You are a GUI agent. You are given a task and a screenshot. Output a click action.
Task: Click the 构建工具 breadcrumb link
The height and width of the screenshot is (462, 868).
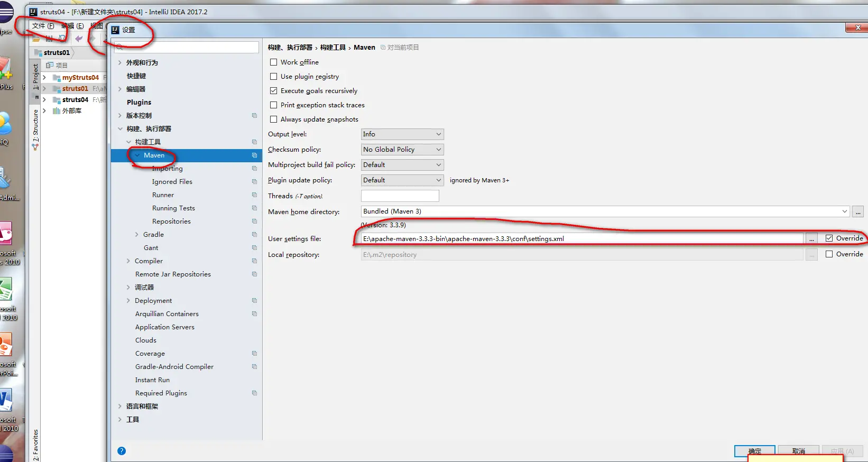333,47
